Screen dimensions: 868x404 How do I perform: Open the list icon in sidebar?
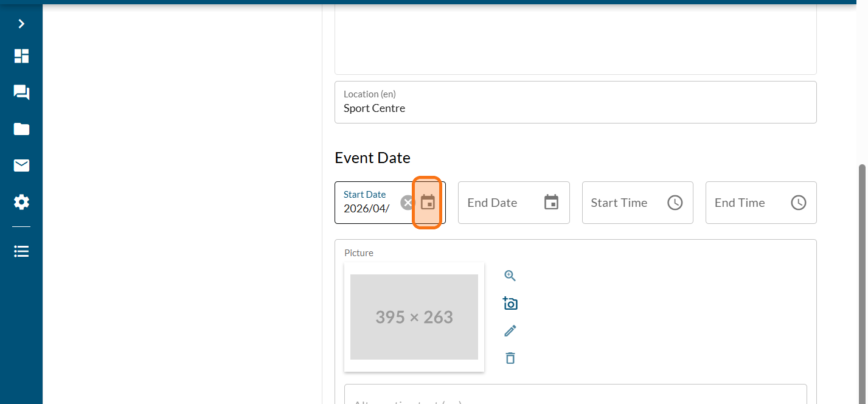click(x=21, y=251)
